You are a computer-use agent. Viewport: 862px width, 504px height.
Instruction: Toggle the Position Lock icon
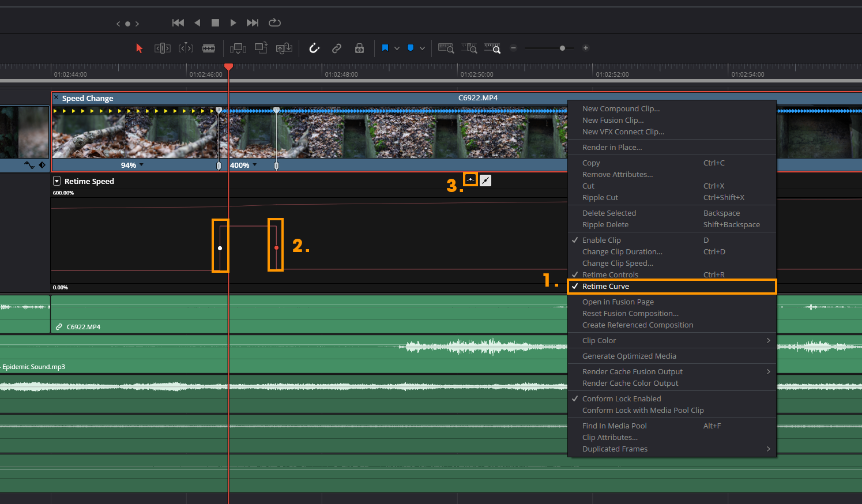click(x=359, y=48)
